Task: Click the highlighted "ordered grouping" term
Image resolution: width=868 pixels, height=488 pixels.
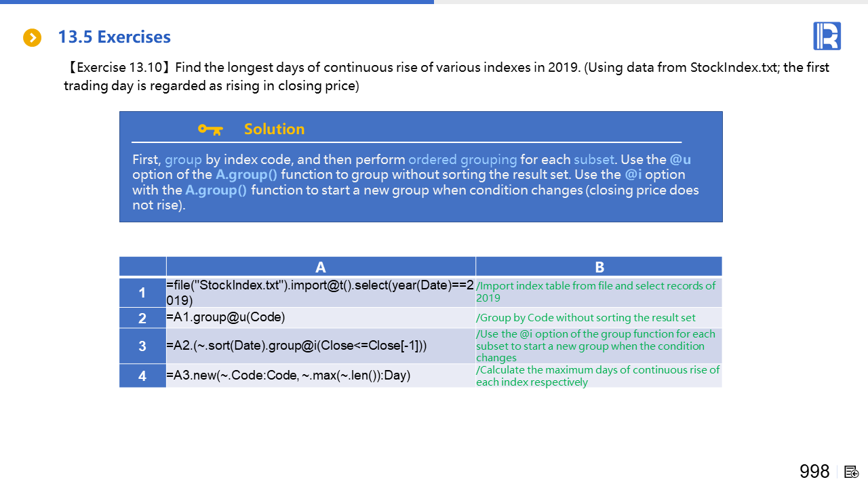Action: 462,160
